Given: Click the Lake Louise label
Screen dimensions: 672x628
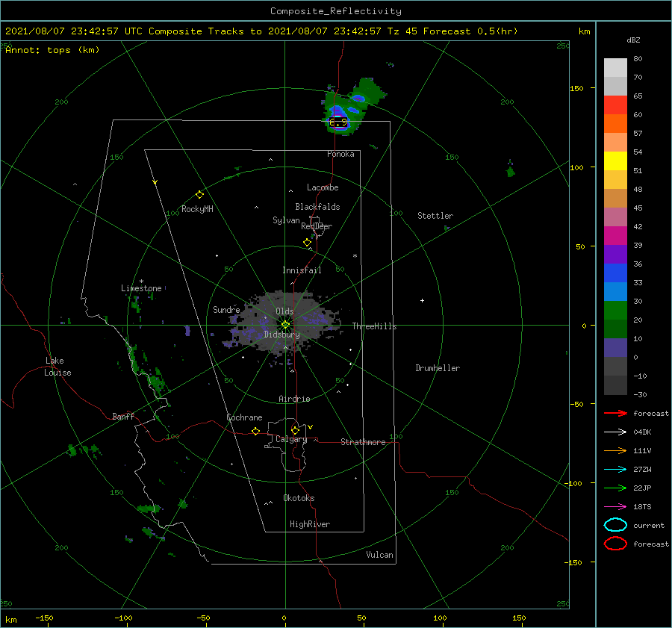Looking at the screenshot, I should tap(57, 367).
